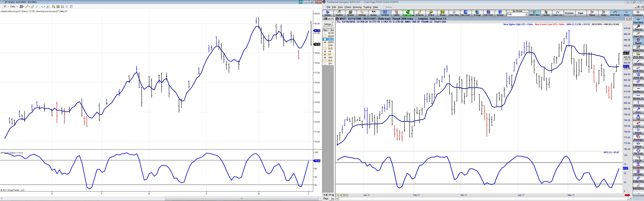Open the Groups button
This screenshot has height=201, width=644.
(351, 13)
